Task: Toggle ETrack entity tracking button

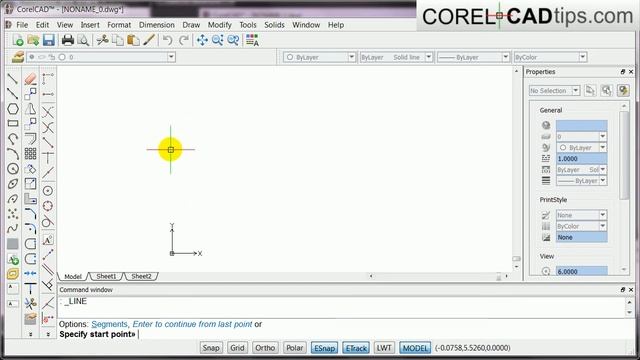Action: point(356,348)
